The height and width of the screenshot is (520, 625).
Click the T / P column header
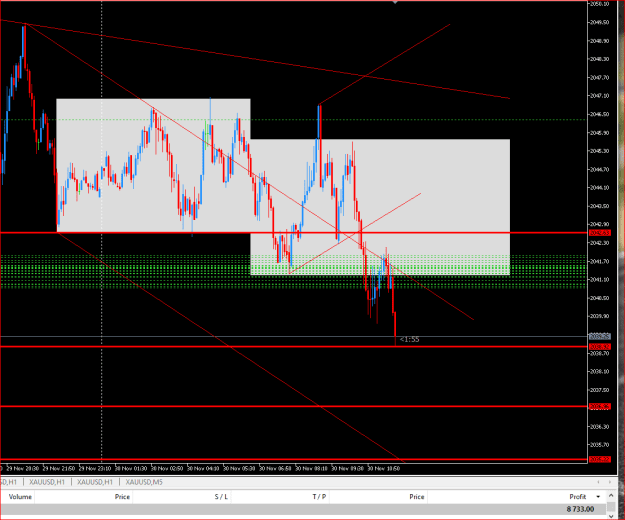click(x=319, y=497)
